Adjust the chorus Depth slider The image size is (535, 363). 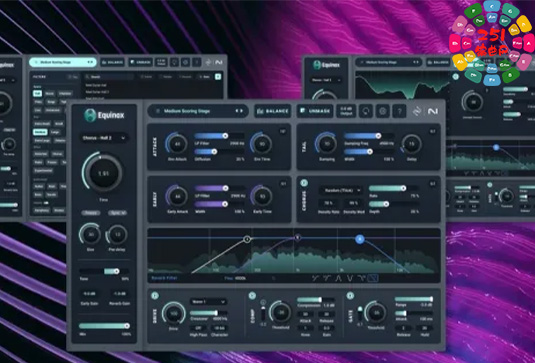point(394,204)
